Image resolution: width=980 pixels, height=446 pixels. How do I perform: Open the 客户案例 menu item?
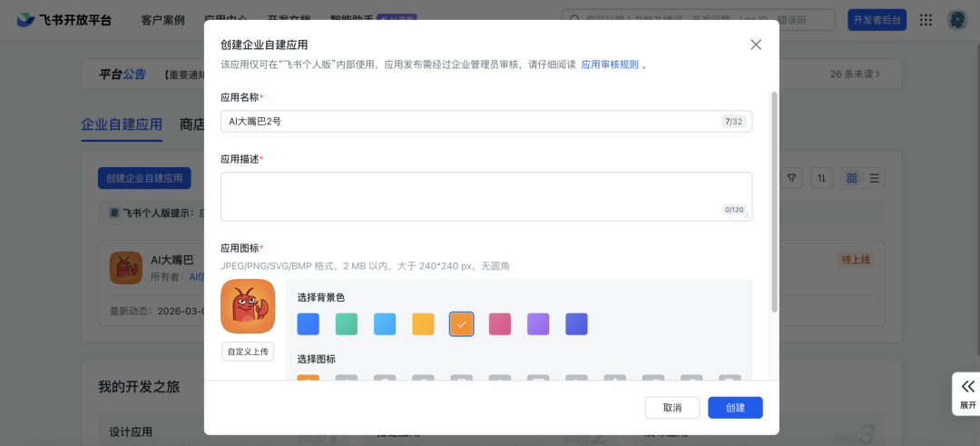tap(163, 20)
